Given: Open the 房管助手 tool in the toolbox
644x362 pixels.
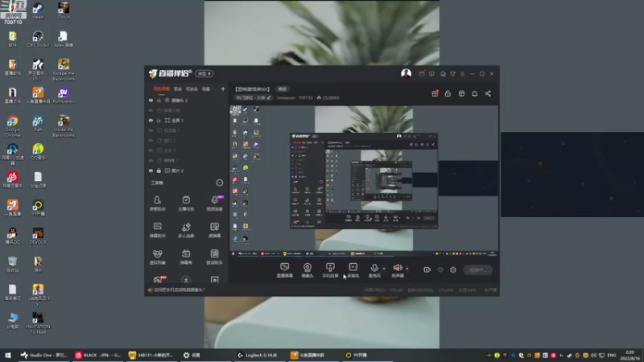Looking at the screenshot, I should pyautogui.click(x=157, y=203).
